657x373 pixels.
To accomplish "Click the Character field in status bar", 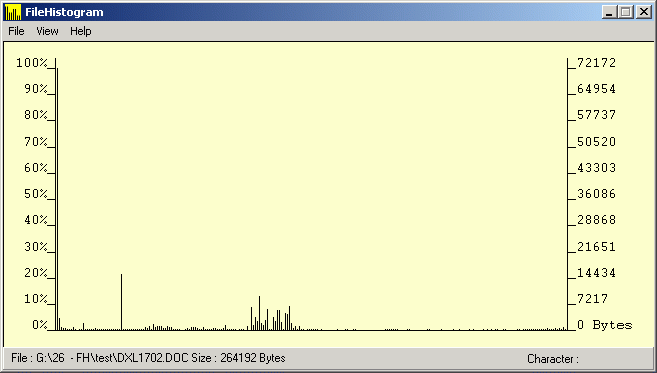I will [x=553, y=359].
